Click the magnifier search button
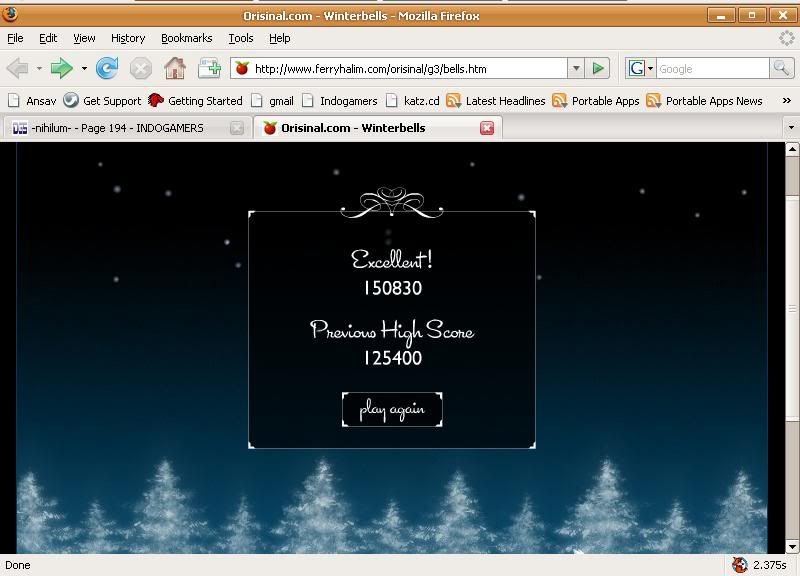The width and height of the screenshot is (800, 576). click(x=781, y=68)
